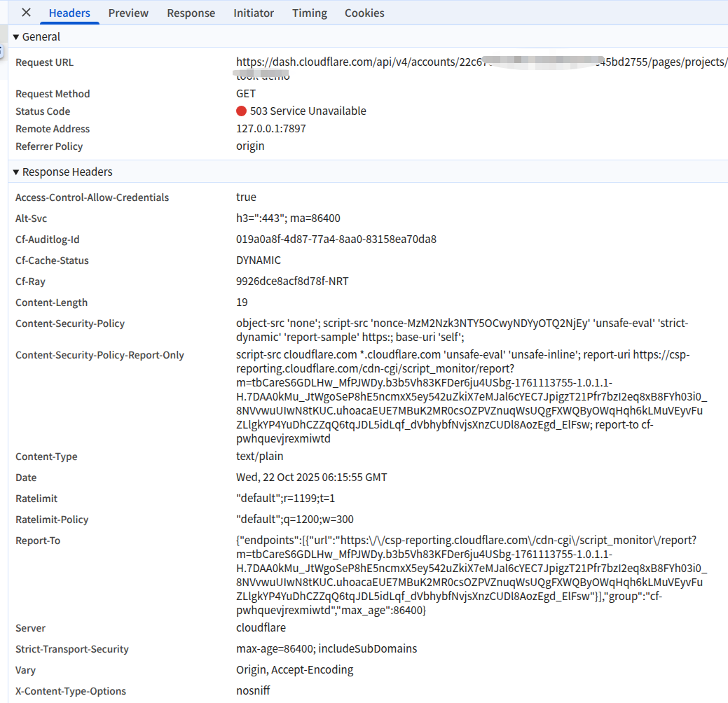Click remote address 127.0.0.1:7897

pos(270,129)
